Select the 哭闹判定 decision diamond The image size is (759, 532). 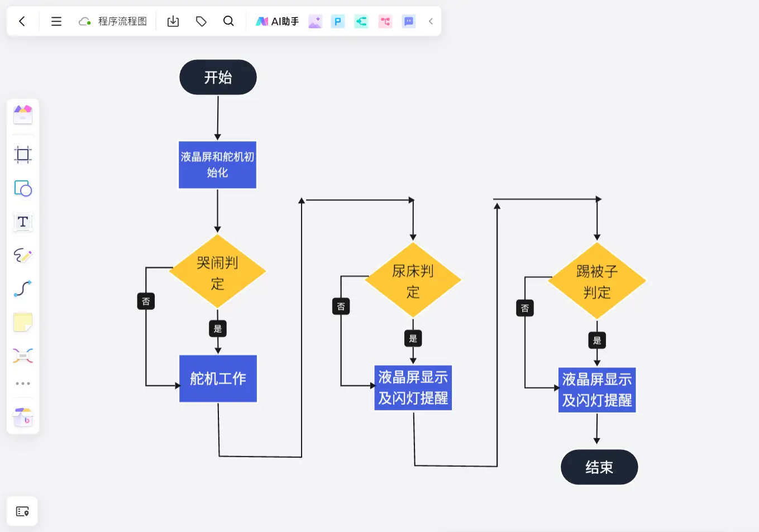[217, 272]
